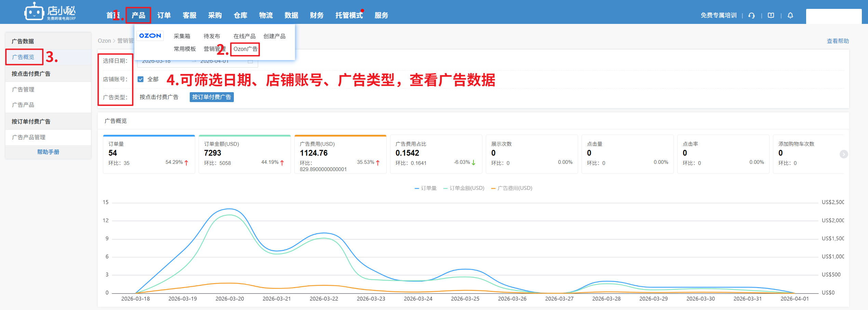Select Ozon广告 from the product dropdown
The image size is (868, 310).
[x=245, y=49]
